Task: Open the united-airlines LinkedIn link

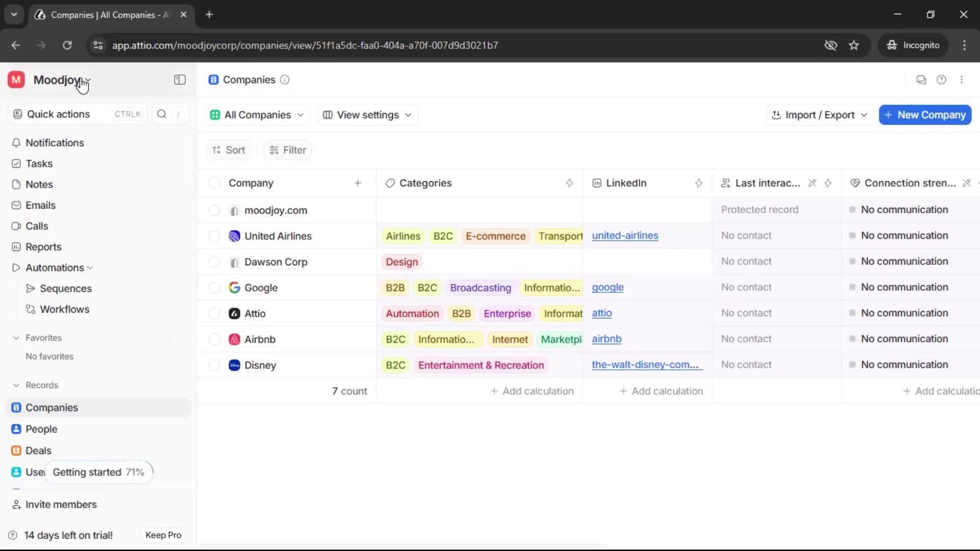Action: [625, 236]
